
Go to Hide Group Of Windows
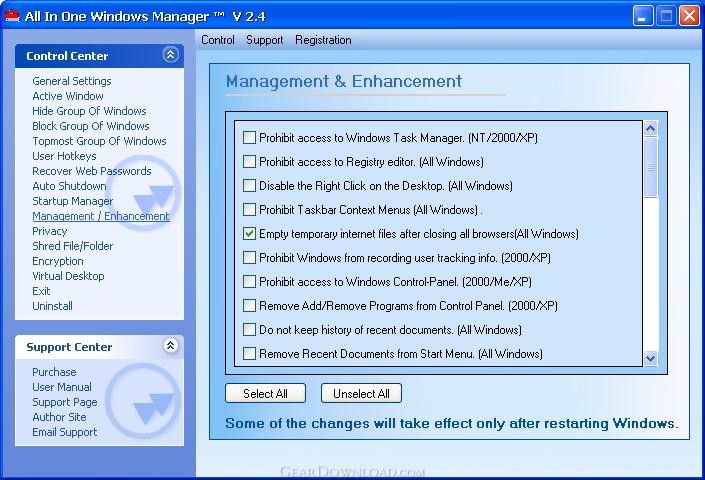(x=89, y=111)
